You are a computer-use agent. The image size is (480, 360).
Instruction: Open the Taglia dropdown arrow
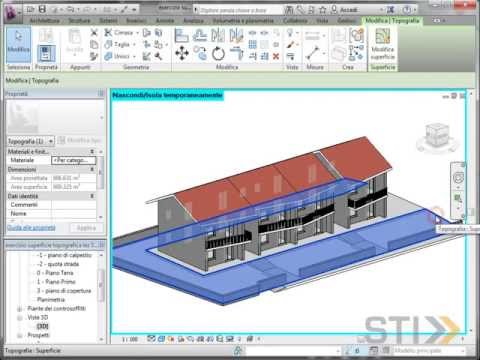click(134, 44)
